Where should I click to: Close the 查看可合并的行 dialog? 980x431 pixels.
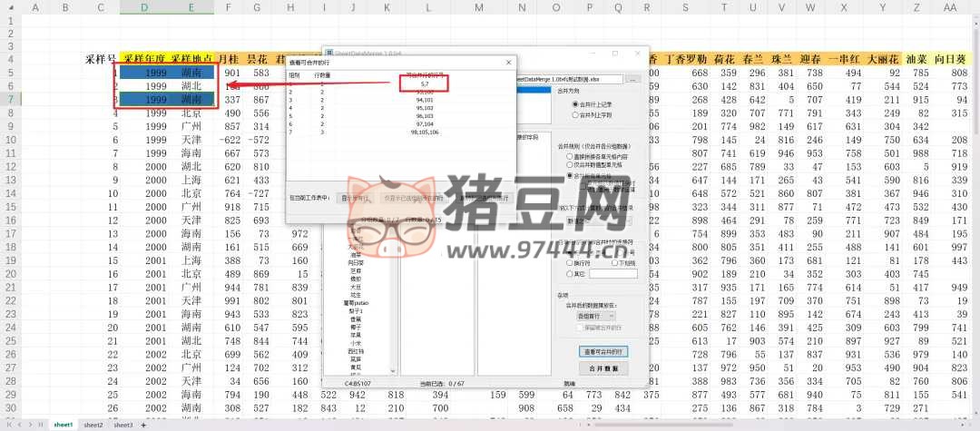pos(508,64)
